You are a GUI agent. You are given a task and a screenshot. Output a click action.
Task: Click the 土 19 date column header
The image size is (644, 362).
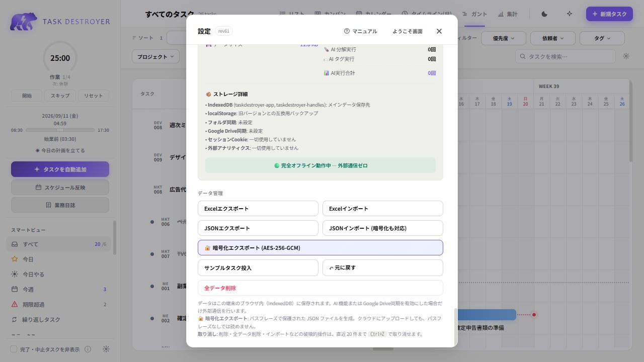pyautogui.click(x=509, y=101)
